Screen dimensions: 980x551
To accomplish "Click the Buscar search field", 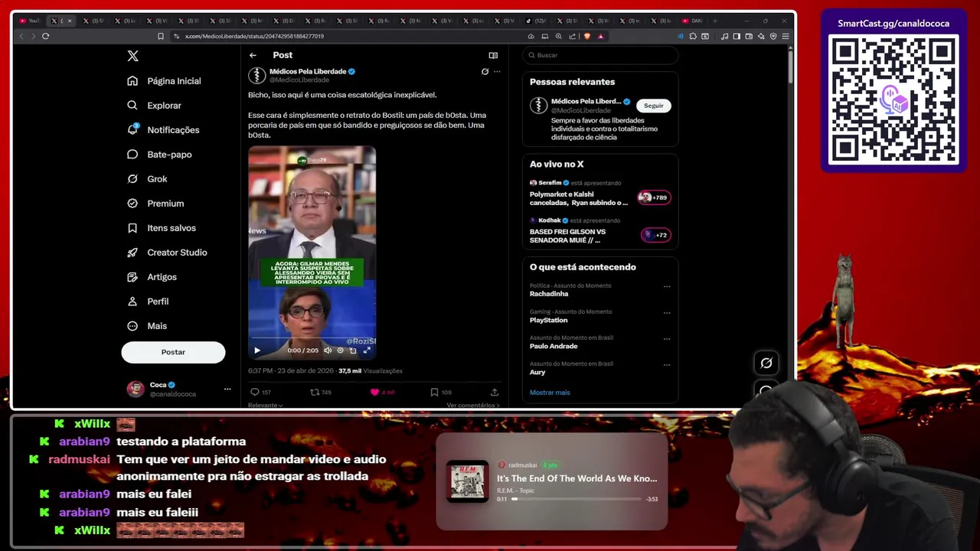I will pyautogui.click(x=600, y=55).
